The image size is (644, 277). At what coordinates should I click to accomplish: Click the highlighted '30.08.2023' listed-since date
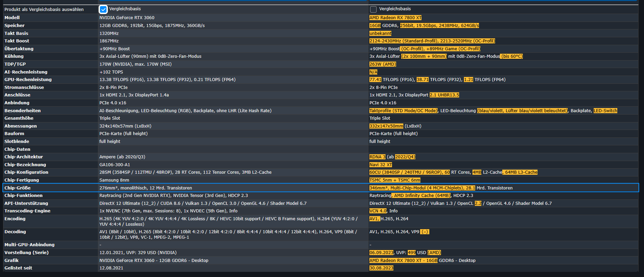tap(381, 268)
